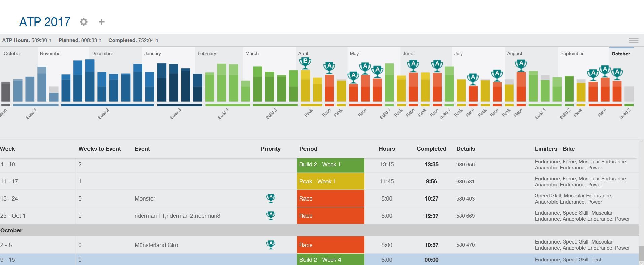Select the Monster event name

pyautogui.click(x=145, y=198)
